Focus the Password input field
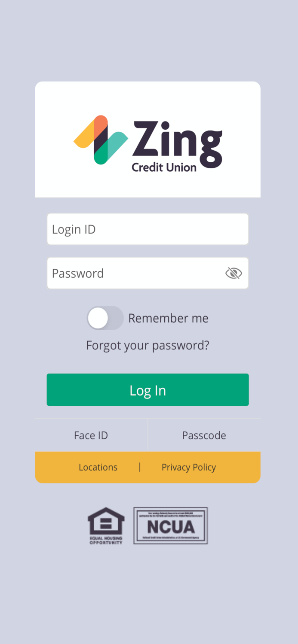 pos(129,273)
